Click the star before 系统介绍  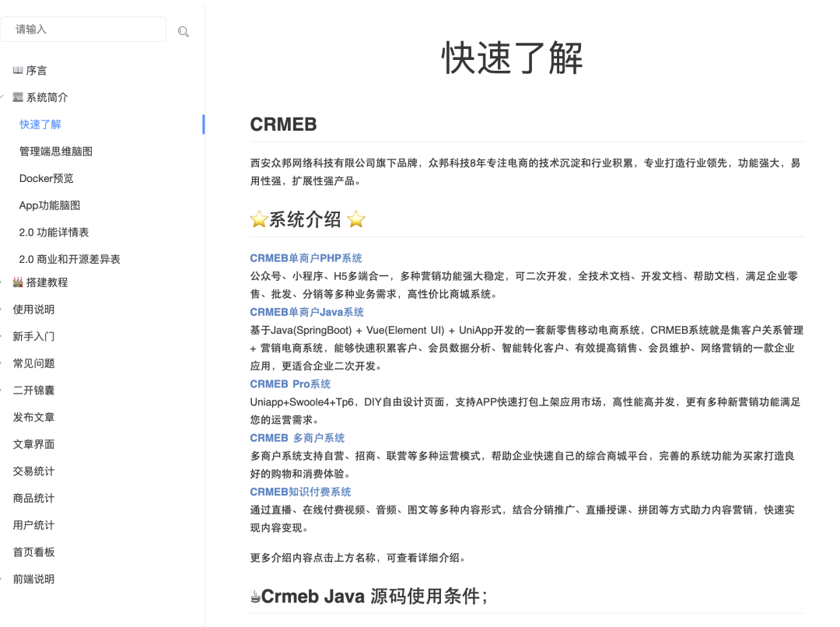pyautogui.click(x=259, y=219)
